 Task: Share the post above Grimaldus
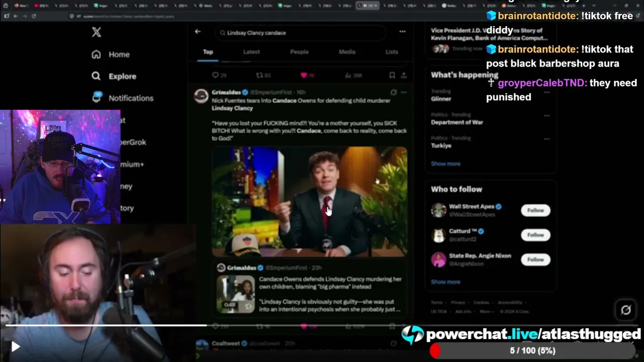pos(404,75)
